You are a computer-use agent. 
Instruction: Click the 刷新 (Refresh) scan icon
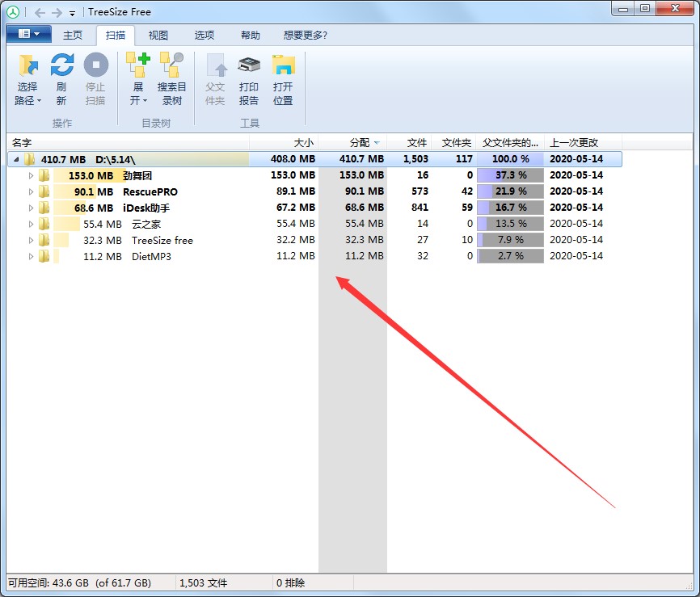pyautogui.click(x=61, y=78)
